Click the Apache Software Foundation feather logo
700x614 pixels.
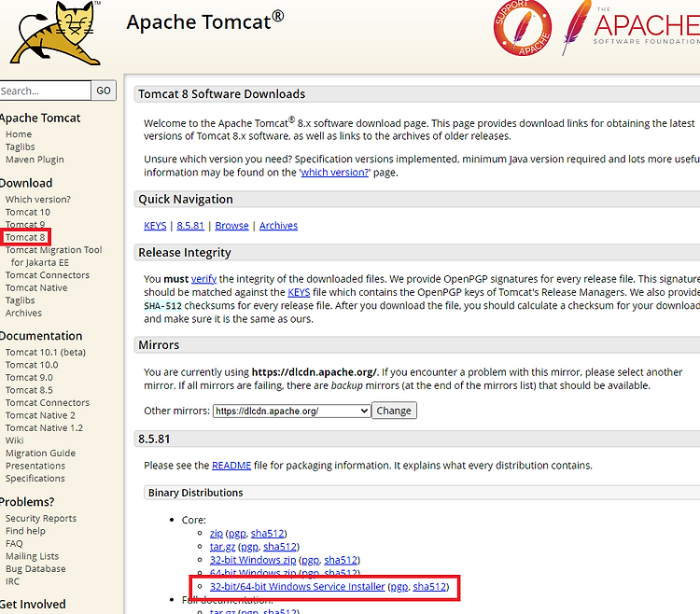pyautogui.click(x=630, y=28)
